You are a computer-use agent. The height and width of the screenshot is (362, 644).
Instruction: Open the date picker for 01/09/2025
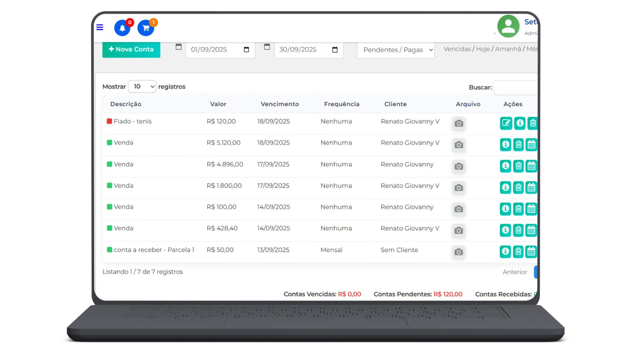[246, 50]
